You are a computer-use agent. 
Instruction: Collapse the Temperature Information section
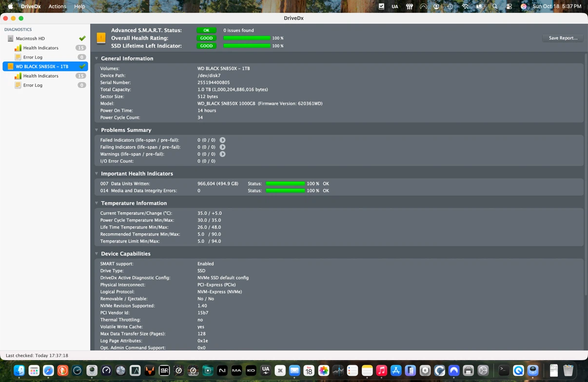(97, 203)
